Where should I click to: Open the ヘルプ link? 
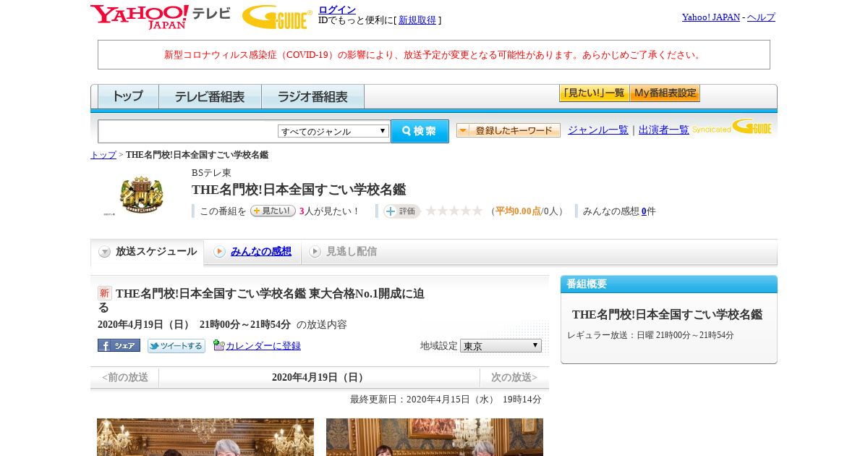tap(761, 17)
